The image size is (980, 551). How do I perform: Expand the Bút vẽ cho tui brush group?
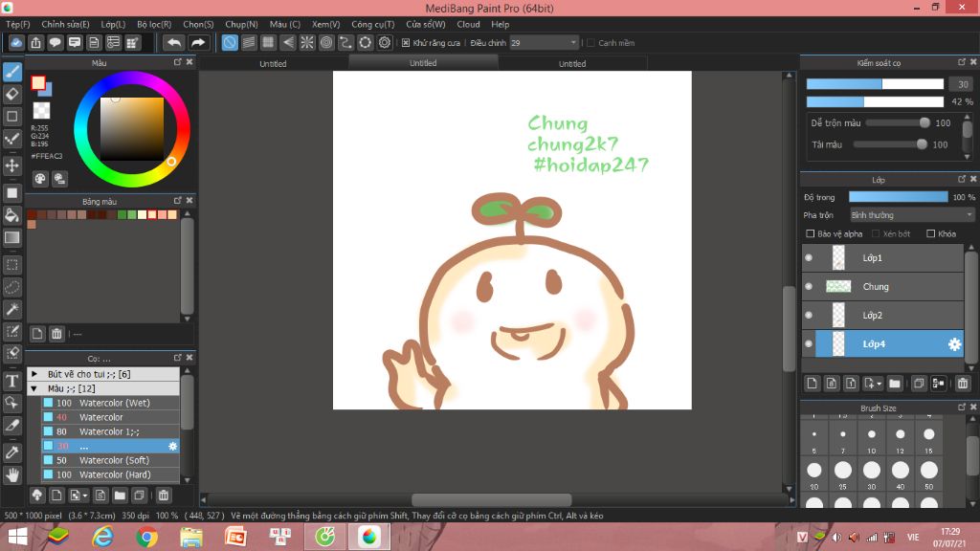[35, 374]
